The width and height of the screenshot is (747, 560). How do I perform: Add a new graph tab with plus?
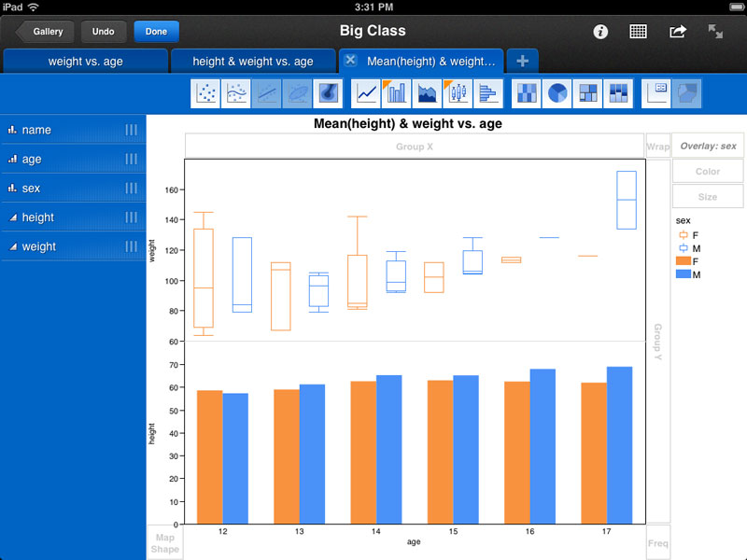(x=522, y=61)
